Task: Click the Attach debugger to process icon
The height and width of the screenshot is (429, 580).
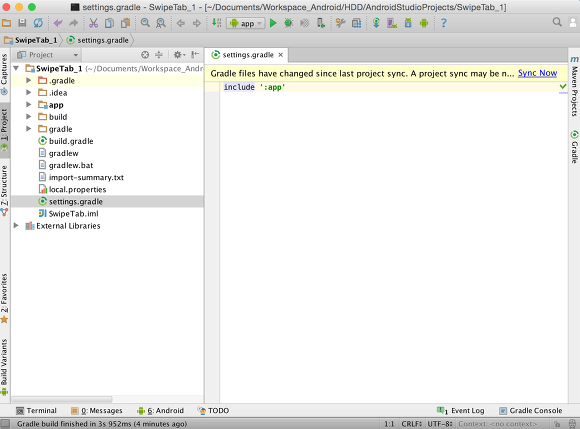Action: click(x=320, y=23)
